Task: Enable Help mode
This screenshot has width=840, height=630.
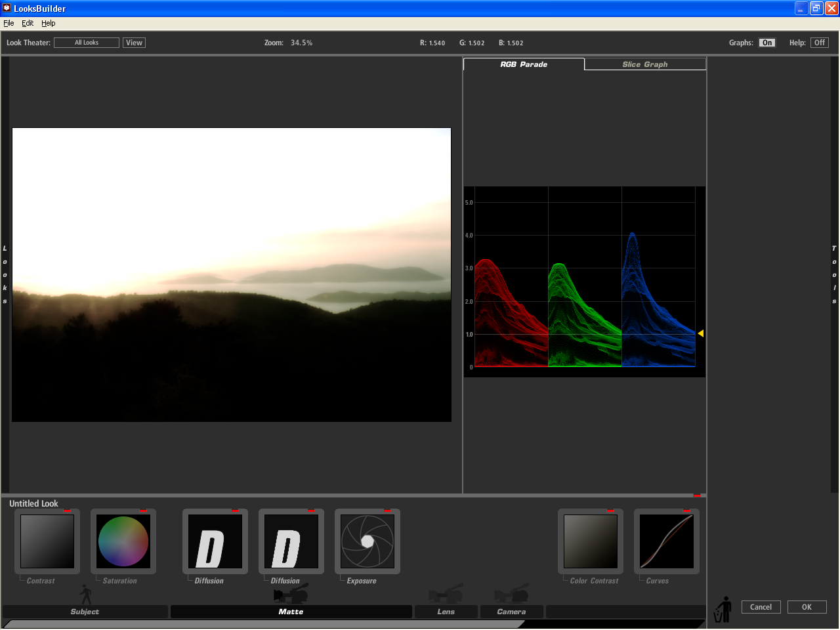Action: click(x=819, y=42)
